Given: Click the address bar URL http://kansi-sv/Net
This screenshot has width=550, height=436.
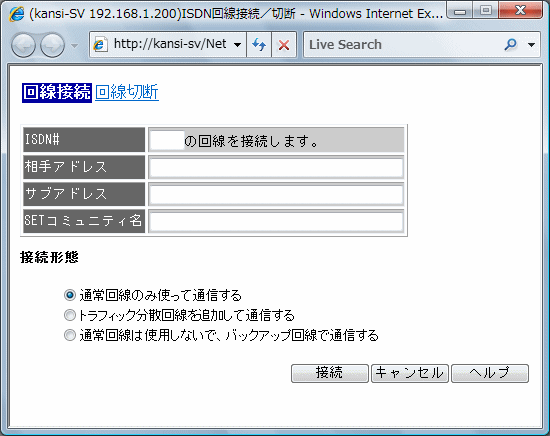Looking at the screenshot, I should 170,44.
